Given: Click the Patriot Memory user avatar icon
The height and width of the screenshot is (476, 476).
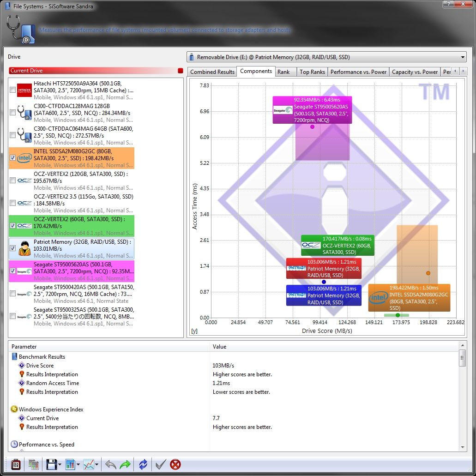Looking at the screenshot, I should (x=24, y=248).
